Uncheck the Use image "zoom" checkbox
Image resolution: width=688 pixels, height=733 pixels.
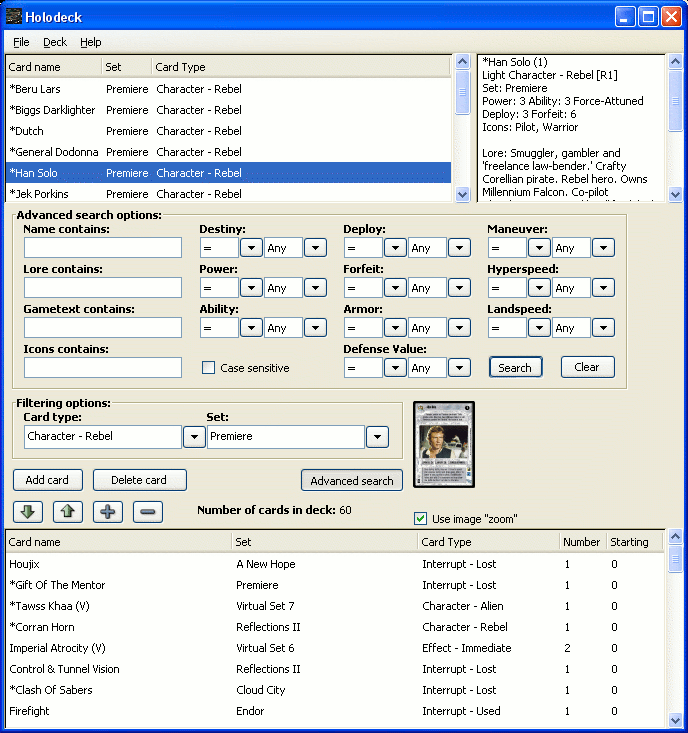[421, 518]
